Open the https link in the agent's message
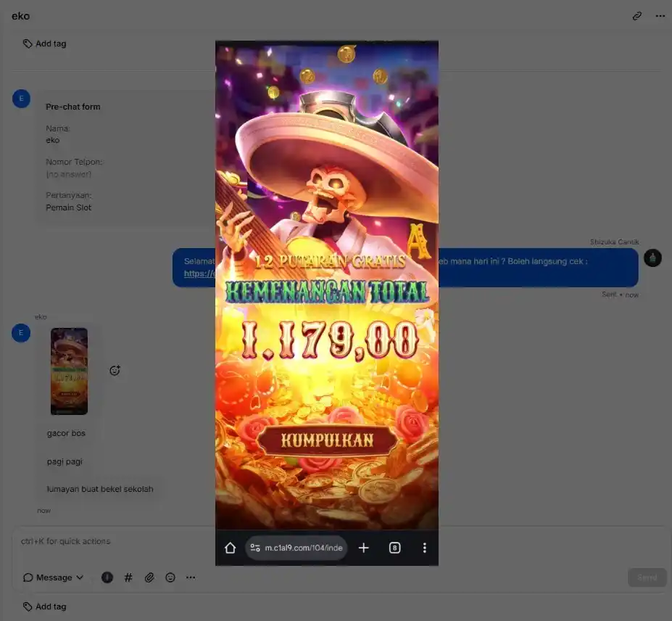This screenshot has width=672, height=621. [x=199, y=274]
